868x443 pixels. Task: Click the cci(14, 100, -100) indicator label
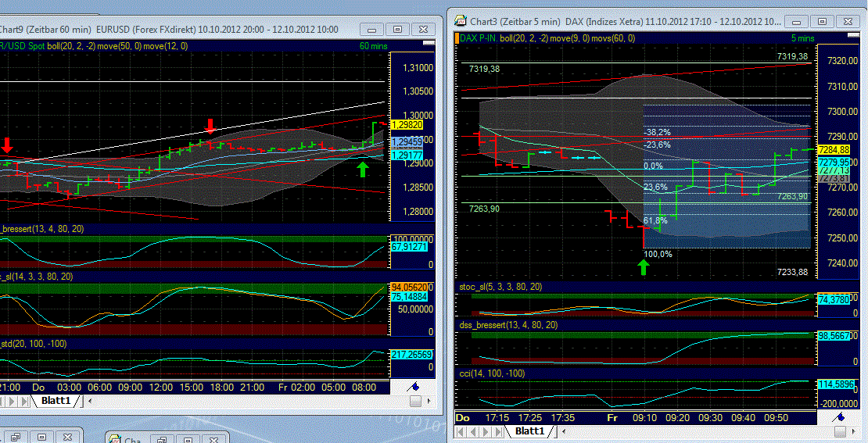(x=492, y=373)
